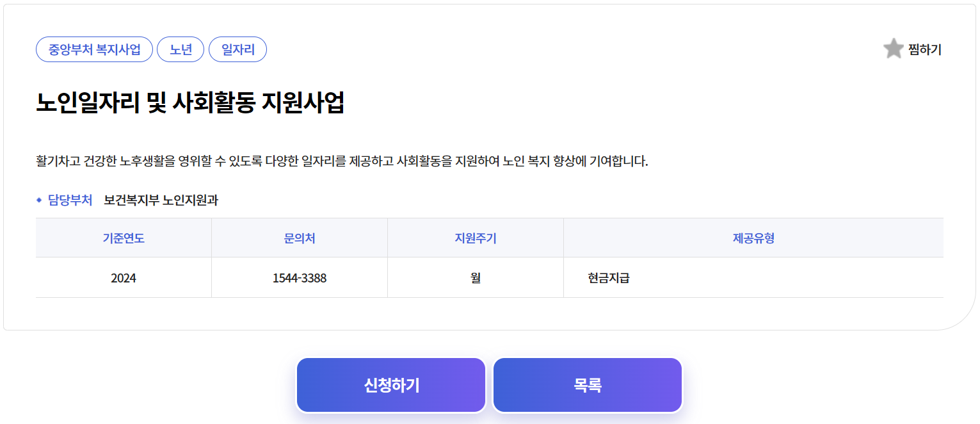
Task: Click the star icon next to 찜하기
Action: coord(893,49)
